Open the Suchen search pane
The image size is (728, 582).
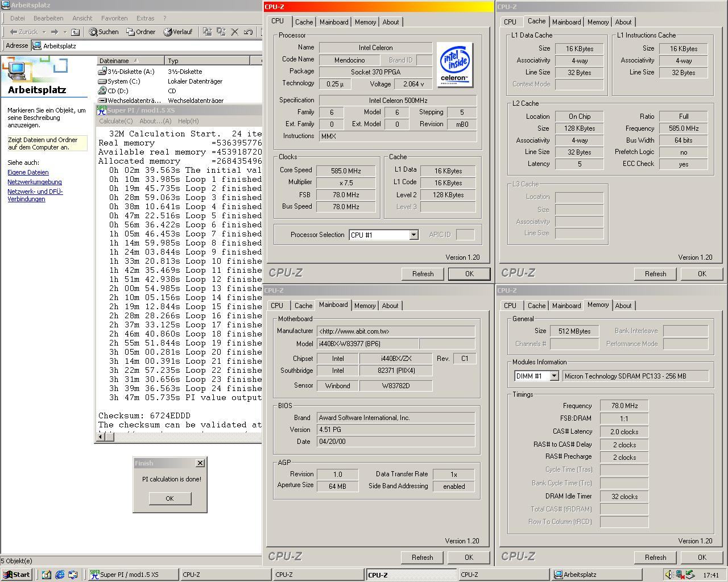[104, 32]
